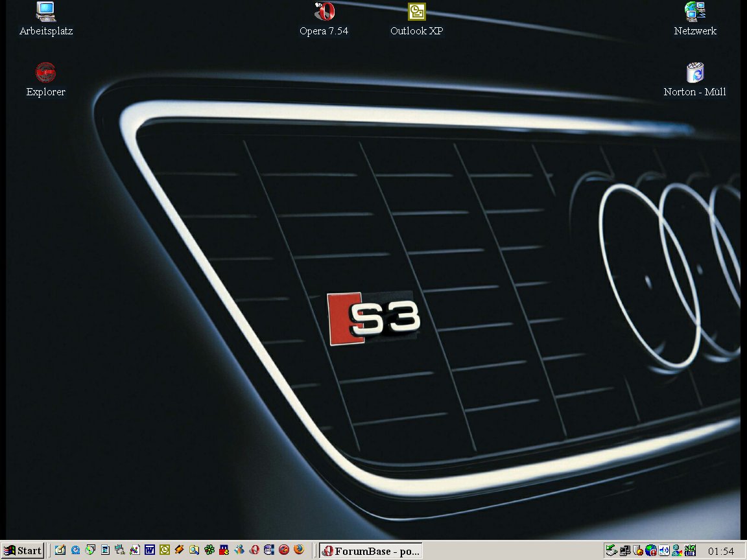The image size is (747, 560).
Task: Launch Firefox from the quick launch bar
Action: point(299,550)
